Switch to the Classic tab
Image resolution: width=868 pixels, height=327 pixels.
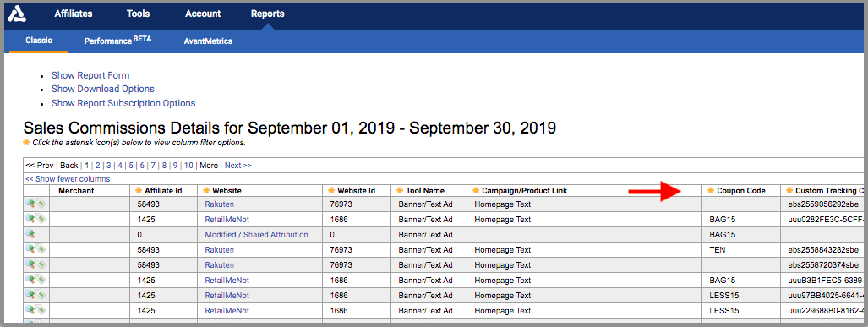click(39, 41)
